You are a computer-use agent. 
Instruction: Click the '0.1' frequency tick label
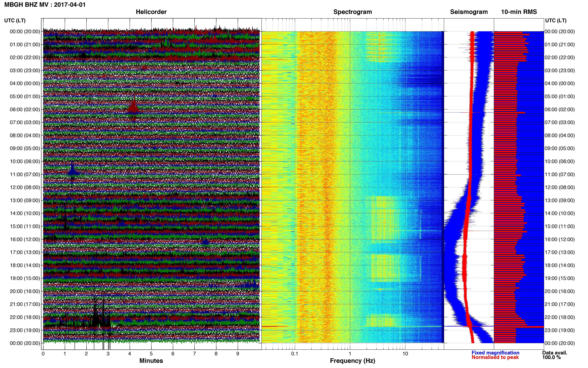tap(295, 354)
